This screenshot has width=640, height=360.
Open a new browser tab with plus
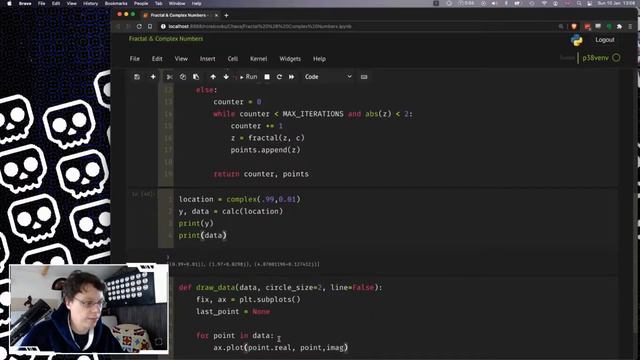coord(226,16)
